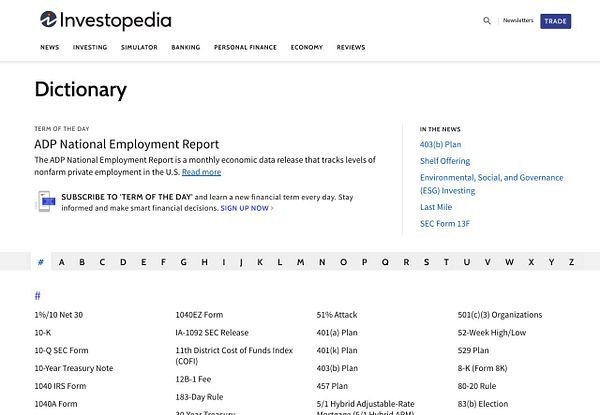Open the ECONOMY menu
Image resolution: width=600 pixels, height=415 pixels.
pos(307,47)
